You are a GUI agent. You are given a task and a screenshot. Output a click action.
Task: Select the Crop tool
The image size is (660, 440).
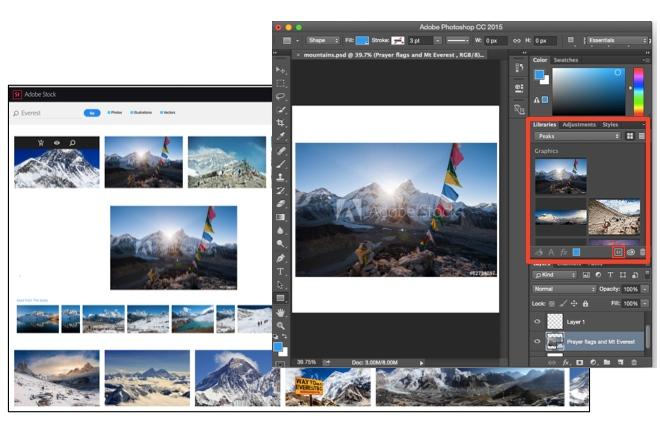tap(280, 123)
